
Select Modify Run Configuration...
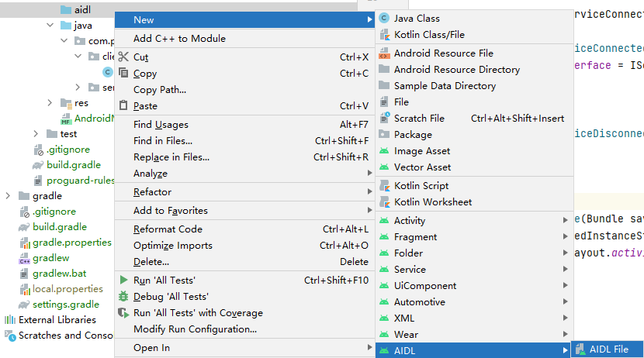tap(244, 329)
